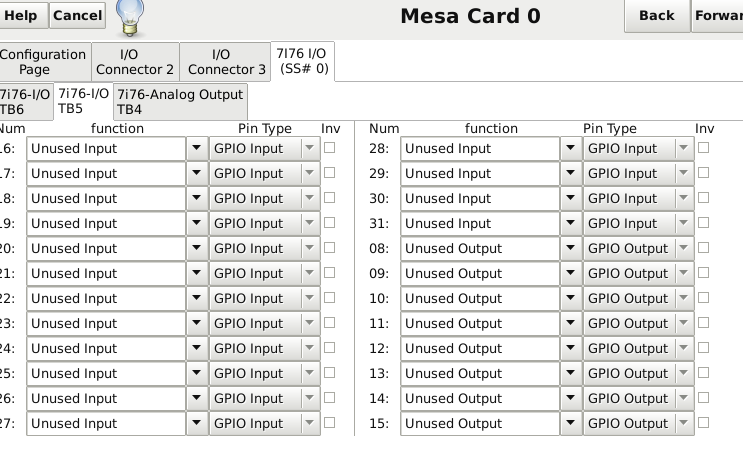The height and width of the screenshot is (465, 743).
Task: Enable invert checkbox for pin 10
Action: pyautogui.click(x=704, y=298)
